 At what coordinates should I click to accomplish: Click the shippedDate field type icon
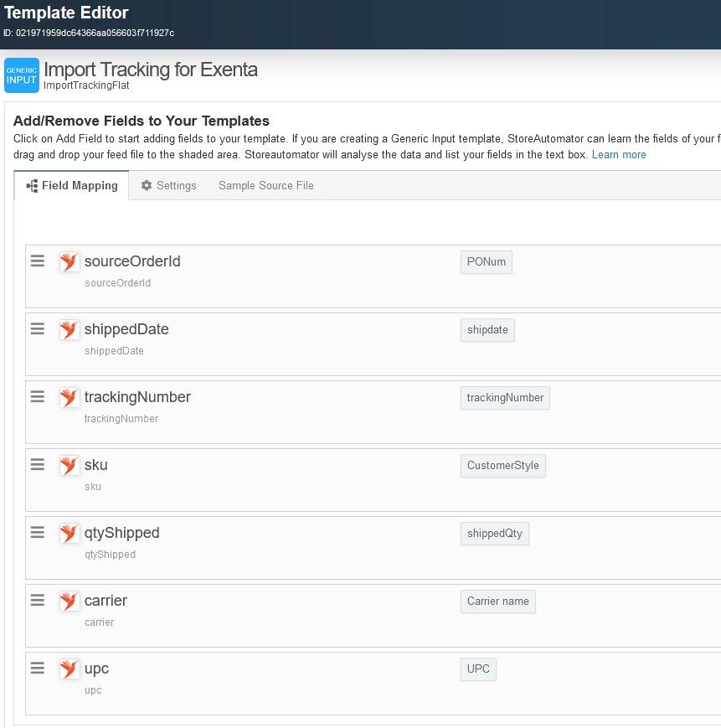[x=69, y=329]
